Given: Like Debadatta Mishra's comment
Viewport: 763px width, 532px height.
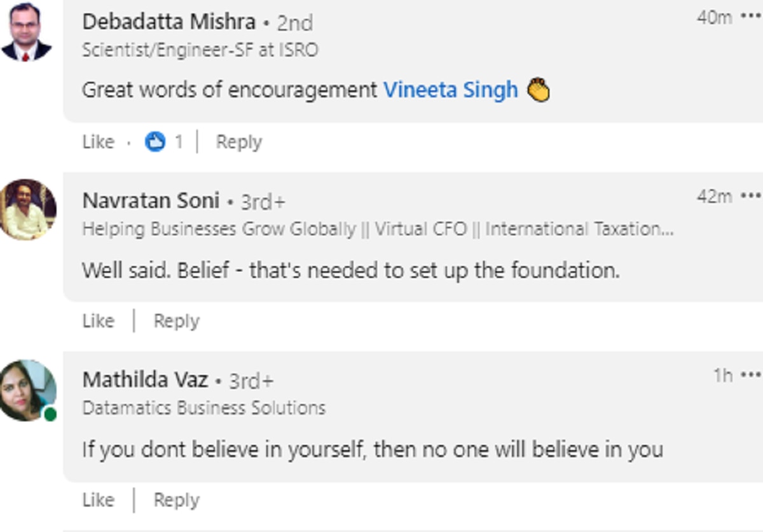Looking at the screenshot, I should click(x=98, y=142).
